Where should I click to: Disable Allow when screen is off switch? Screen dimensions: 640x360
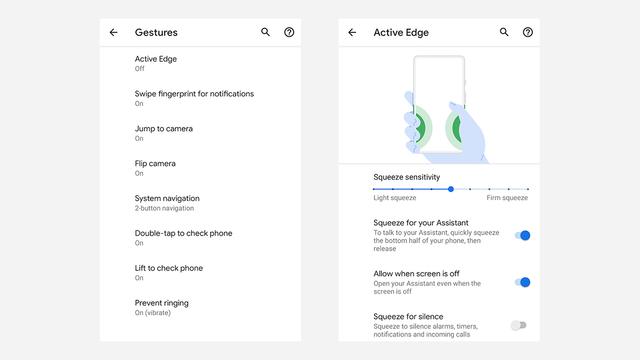(522, 282)
